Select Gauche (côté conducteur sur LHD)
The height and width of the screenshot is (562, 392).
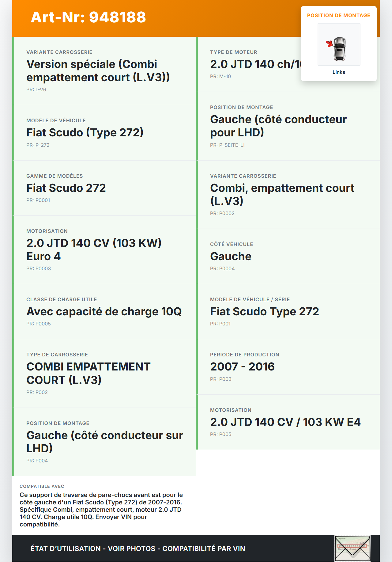click(105, 442)
